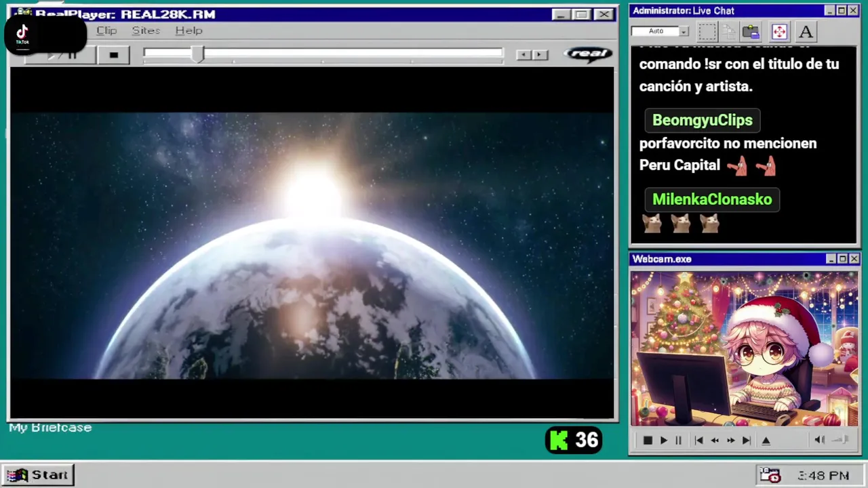Click the 'comando !sr con el titulo' text
The height and width of the screenshot is (488, 868).
click(x=739, y=64)
